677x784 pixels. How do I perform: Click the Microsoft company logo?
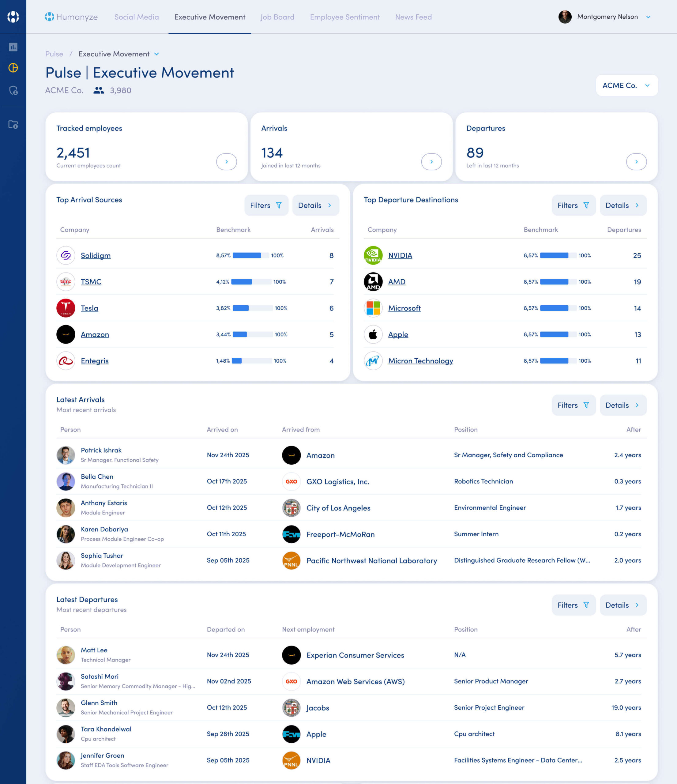point(373,308)
